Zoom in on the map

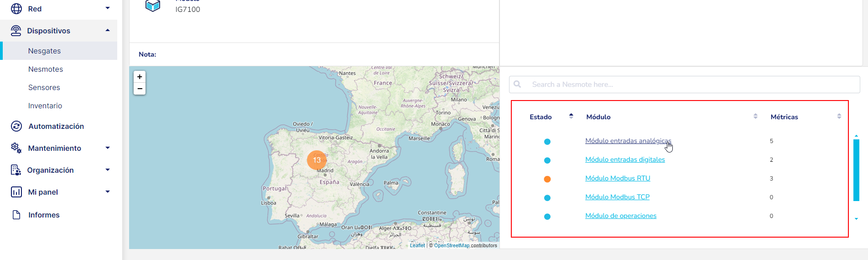coord(140,77)
